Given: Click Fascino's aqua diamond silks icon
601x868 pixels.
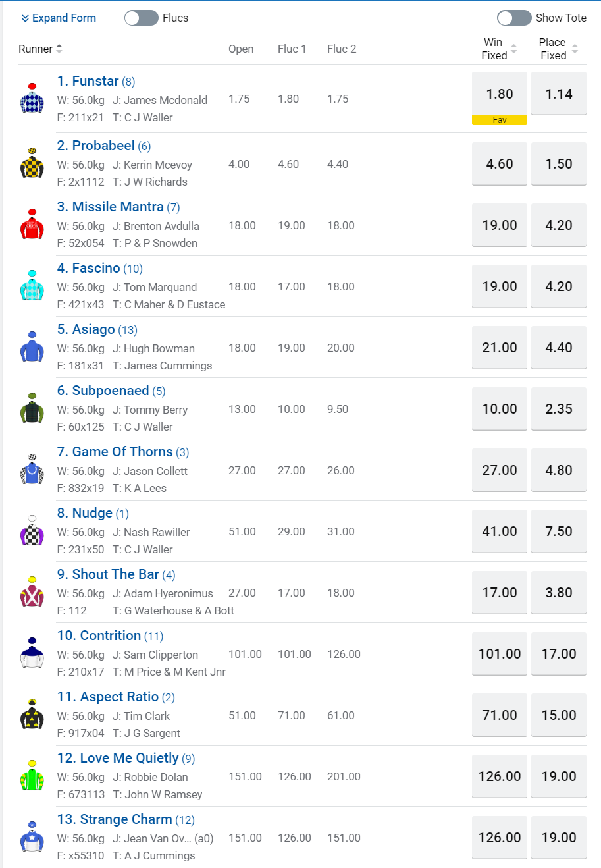Looking at the screenshot, I should (x=32, y=286).
